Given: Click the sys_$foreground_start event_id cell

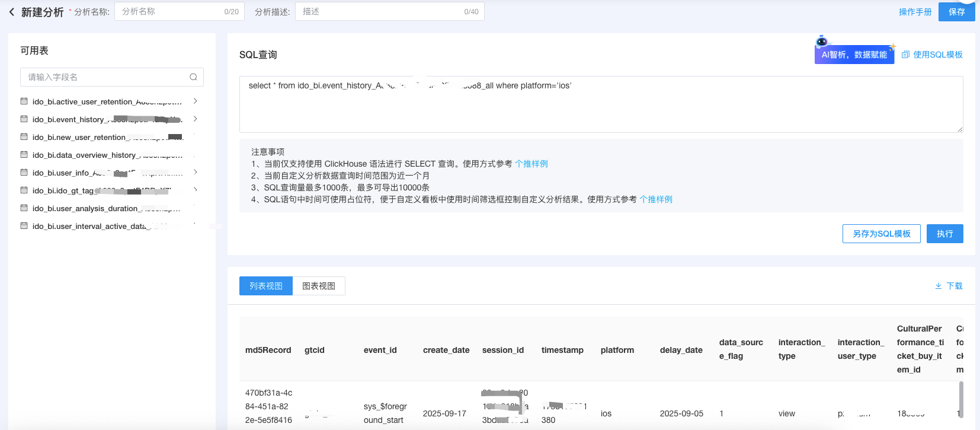Looking at the screenshot, I should pos(385,413).
